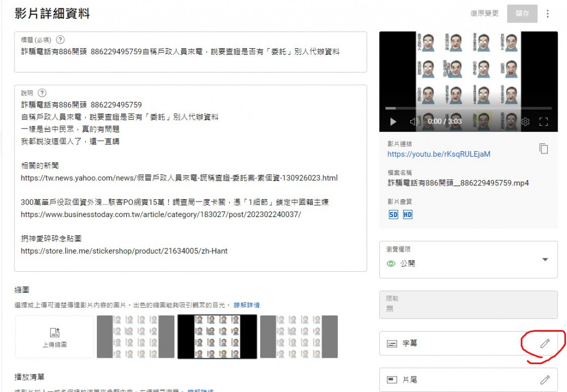Click the file name ending .mp4
This screenshot has height=392, width=567.
click(x=458, y=183)
